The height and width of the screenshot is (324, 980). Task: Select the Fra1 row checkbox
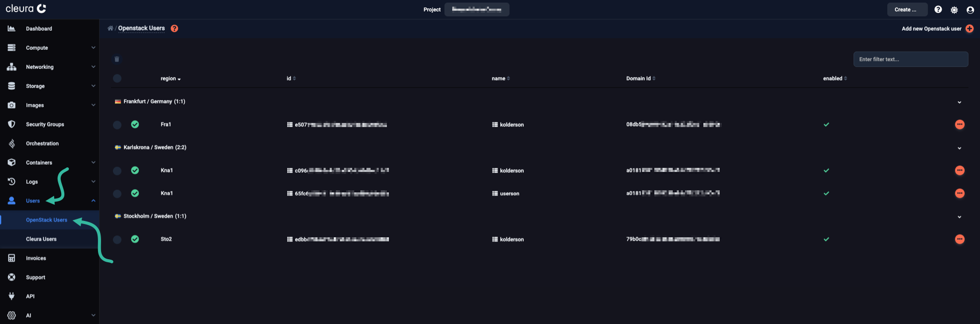click(x=117, y=124)
